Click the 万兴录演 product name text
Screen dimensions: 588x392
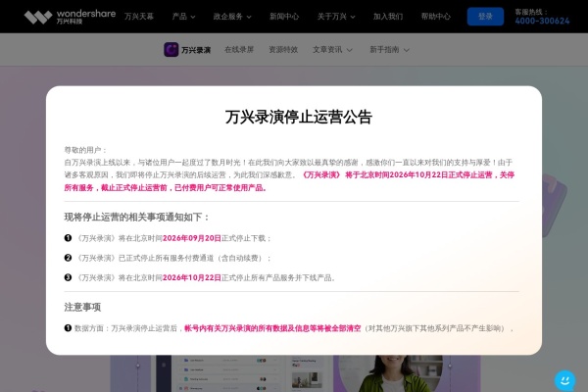(x=196, y=50)
